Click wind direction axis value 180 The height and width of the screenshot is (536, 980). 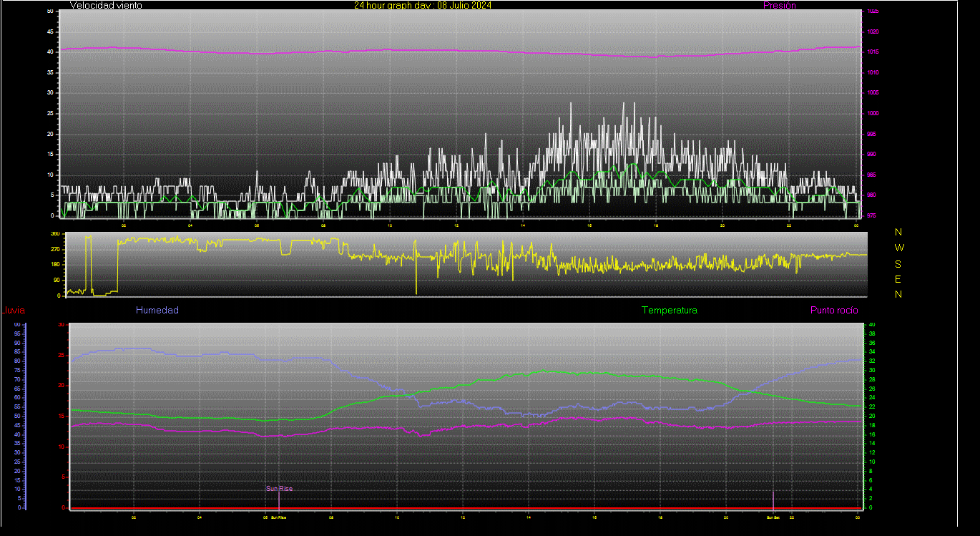pos(55,265)
